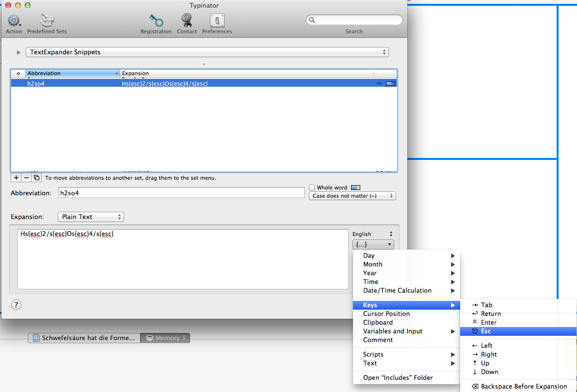Image resolution: width=577 pixels, height=392 pixels.
Task: Open the Contact toolbar icon
Action: 186,21
